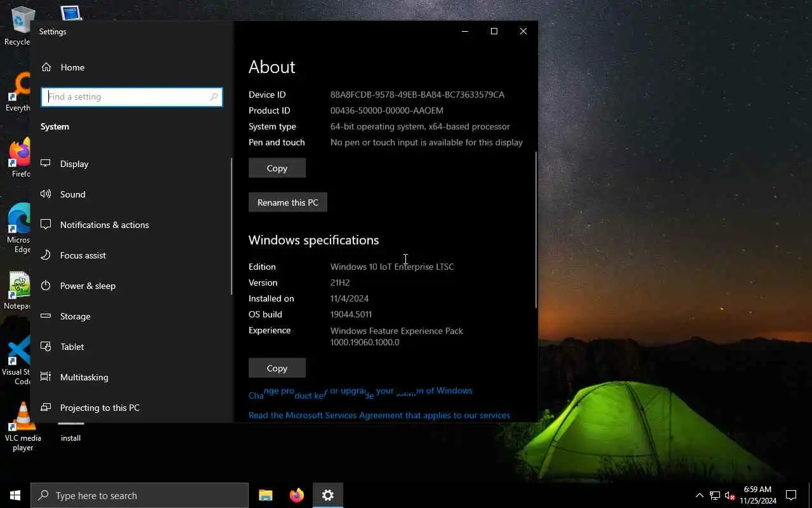The width and height of the screenshot is (812, 508).
Task: Show hidden system tray icons
Action: click(x=700, y=495)
